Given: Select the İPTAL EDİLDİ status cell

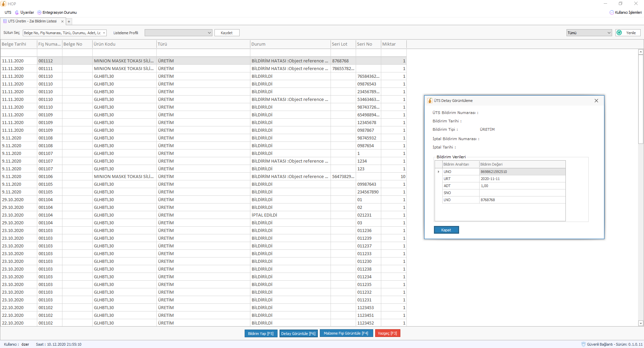Looking at the screenshot, I should pyautogui.click(x=290, y=215).
